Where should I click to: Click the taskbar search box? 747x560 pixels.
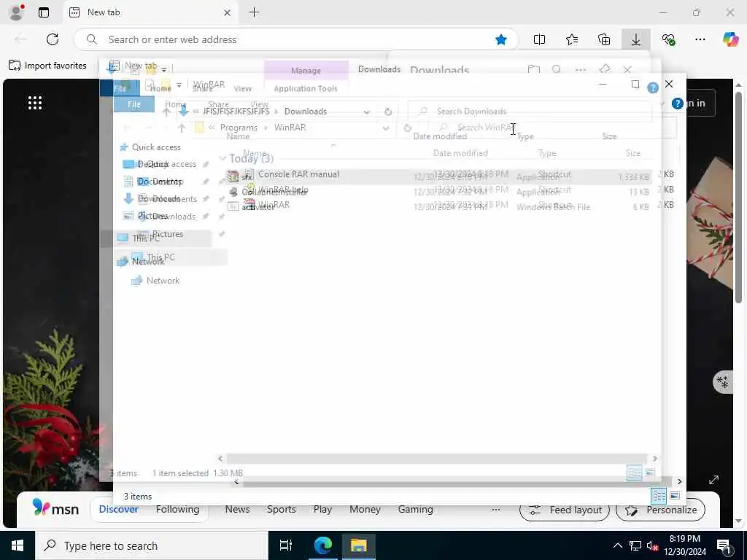click(152, 545)
